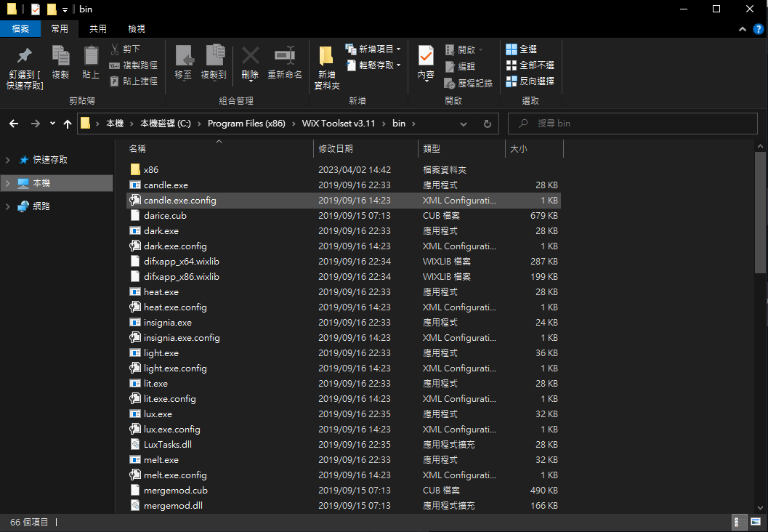Open recent locations dropdown arrow
768x532 pixels.
[x=52, y=124]
